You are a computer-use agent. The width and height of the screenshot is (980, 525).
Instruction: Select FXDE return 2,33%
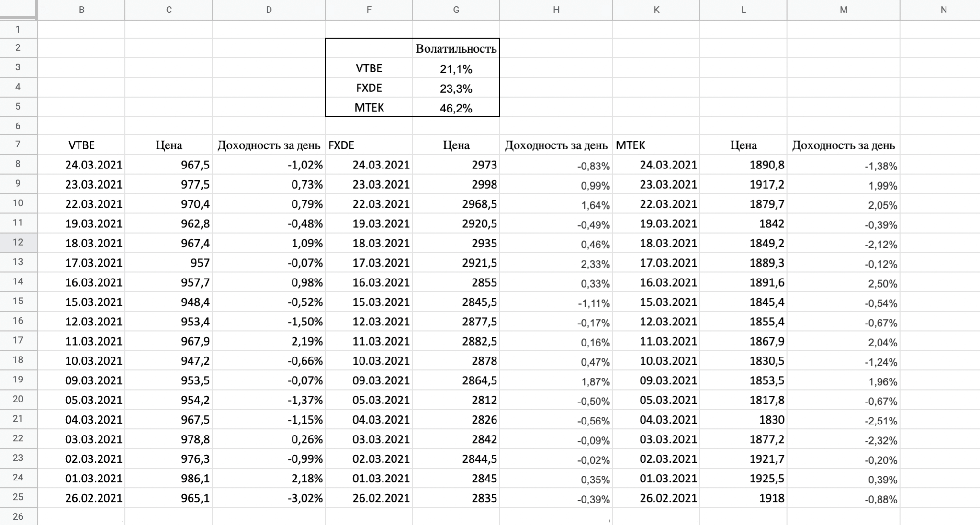(x=556, y=263)
